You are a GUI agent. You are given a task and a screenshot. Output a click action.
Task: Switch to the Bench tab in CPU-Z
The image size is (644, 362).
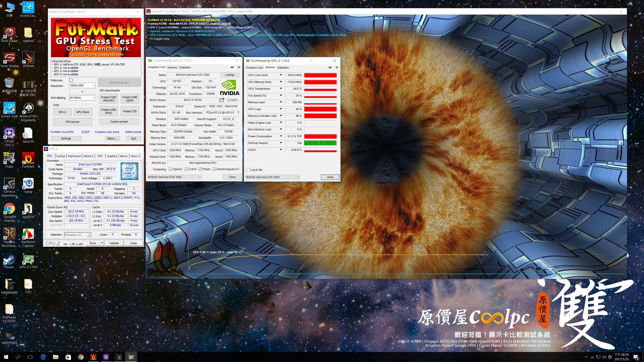coord(124,156)
